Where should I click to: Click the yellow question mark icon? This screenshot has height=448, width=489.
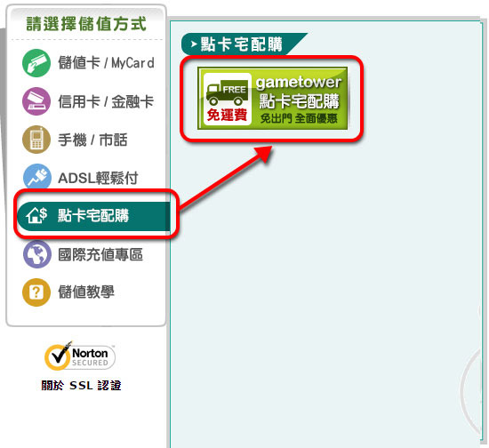[x=36, y=292]
